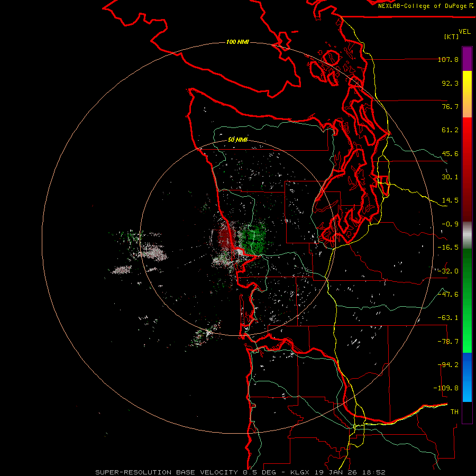Click the 45.6 scale value
This screenshot has width=476, height=476.
point(450,153)
